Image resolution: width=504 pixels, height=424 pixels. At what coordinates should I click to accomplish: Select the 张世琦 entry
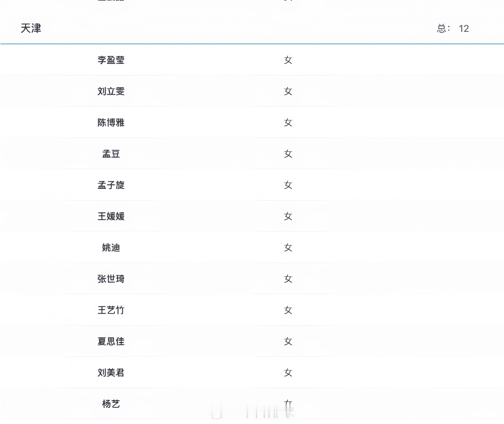[x=111, y=279]
